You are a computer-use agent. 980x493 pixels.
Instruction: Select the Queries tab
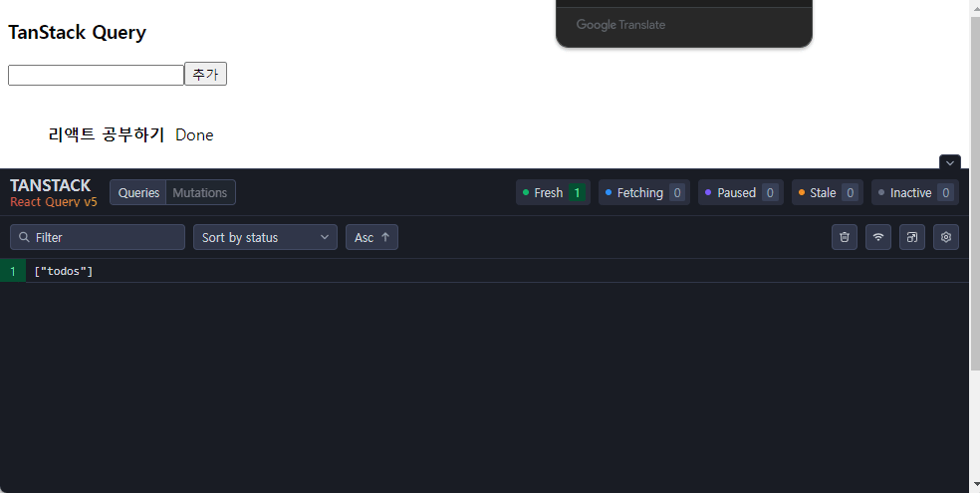(138, 192)
